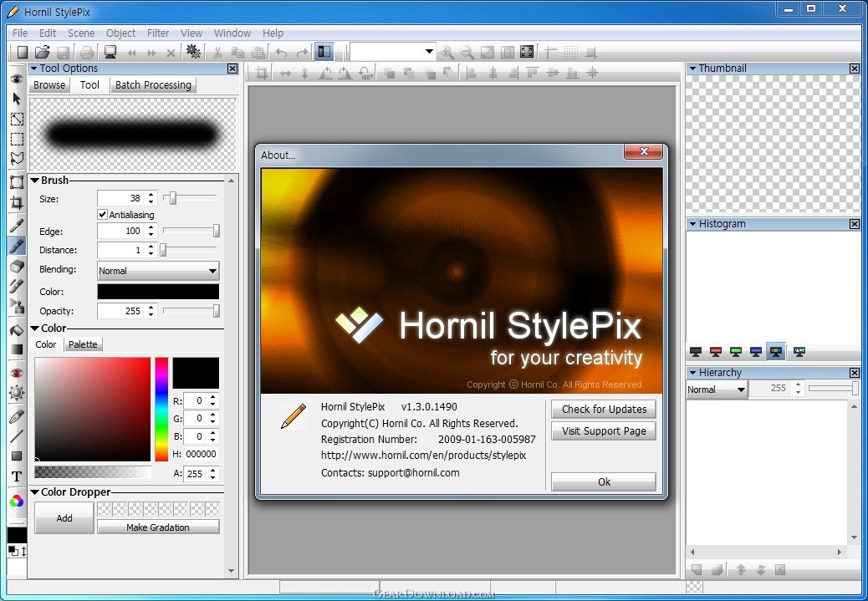Click Ok in About dialog
Image resolution: width=868 pixels, height=601 pixels.
click(604, 481)
